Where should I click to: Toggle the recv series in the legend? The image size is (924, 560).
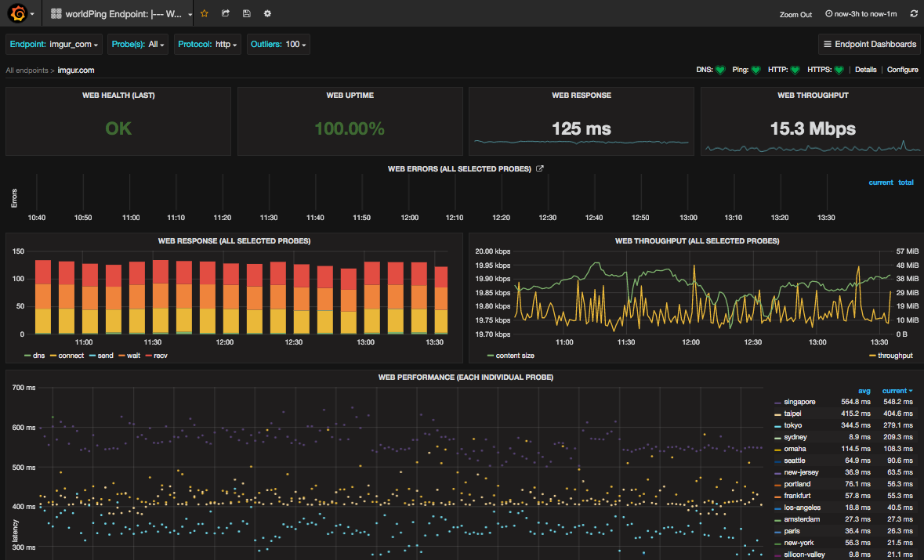point(160,356)
